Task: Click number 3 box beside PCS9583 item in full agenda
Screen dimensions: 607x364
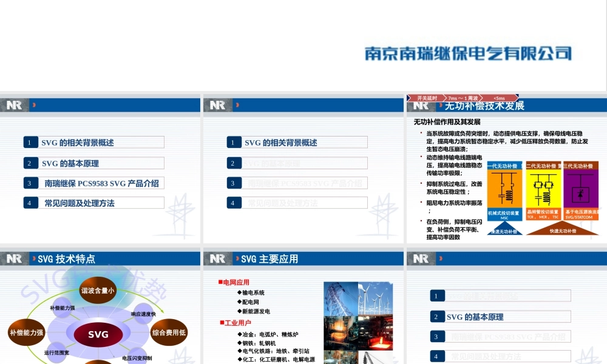Action: (x=30, y=183)
